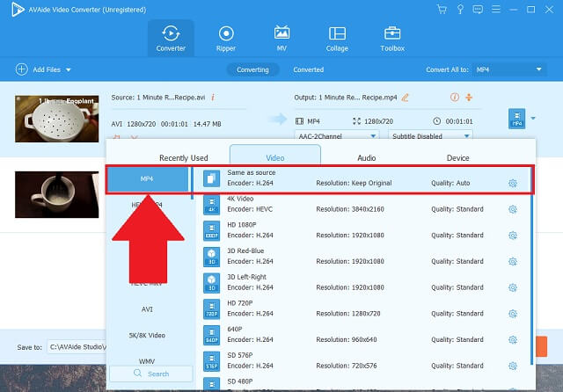Open the hamburger menu icon
563x392 pixels.
[496, 9]
